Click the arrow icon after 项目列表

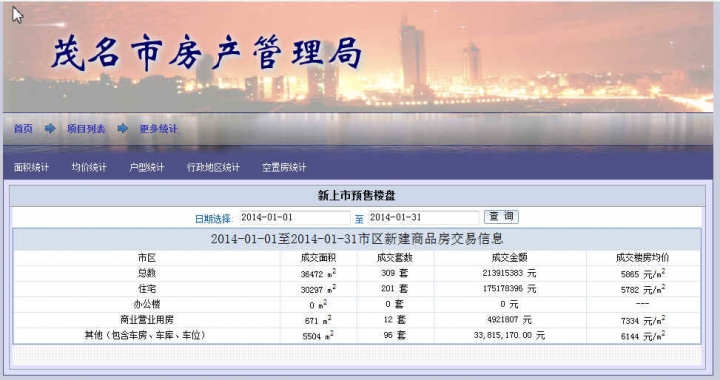coord(123,129)
